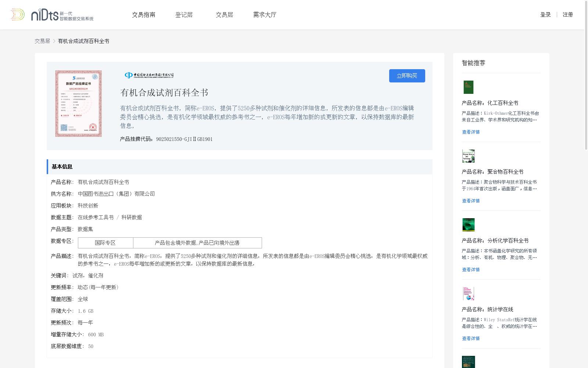The height and width of the screenshot is (368, 588).
Task: Click the 底层数据维度 value 50
Action: tap(91, 346)
